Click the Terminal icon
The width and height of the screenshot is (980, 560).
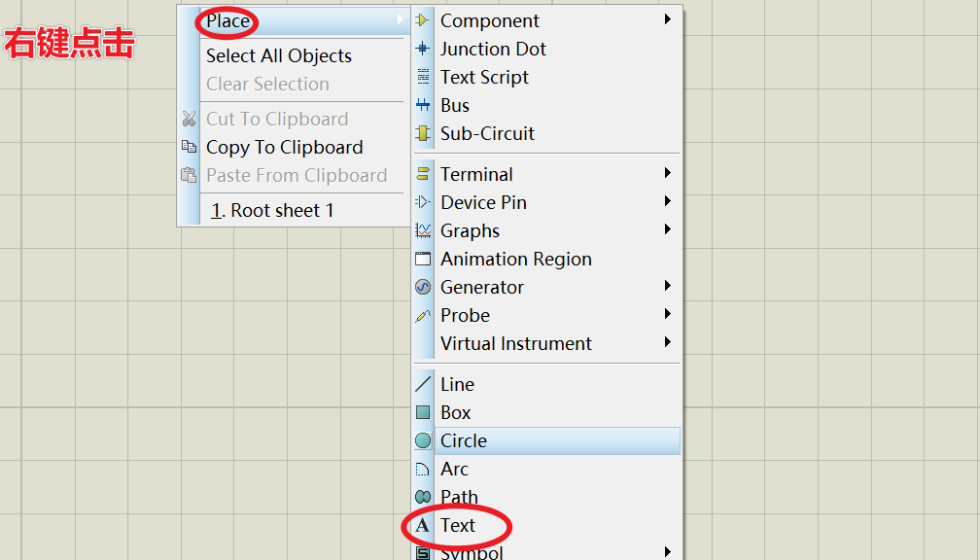423,174
